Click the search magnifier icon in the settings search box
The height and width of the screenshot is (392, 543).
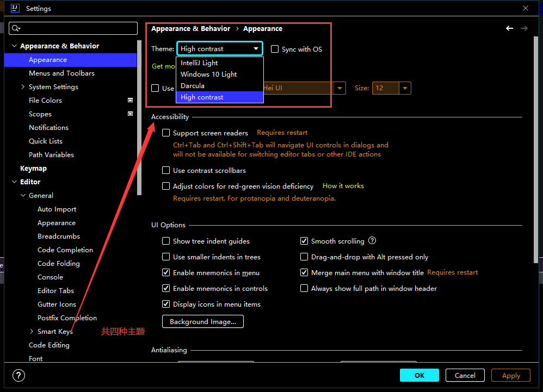coord(16,28)
